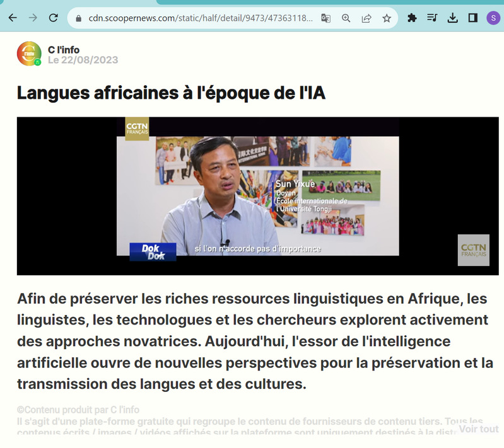Click the video subtitle si l'on n'accorde pas
The width and height of the screenshot is (504, 448).
tap(258, 249)
